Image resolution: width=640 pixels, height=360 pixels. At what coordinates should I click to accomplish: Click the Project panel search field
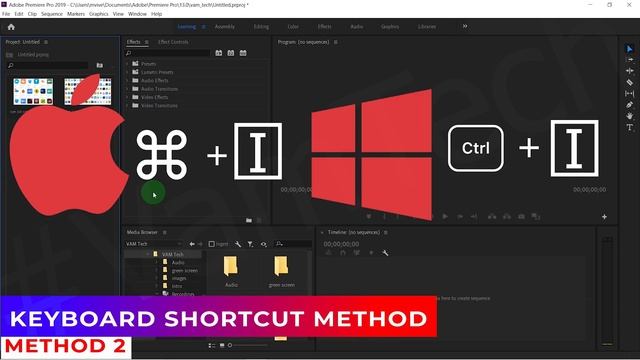48,65
